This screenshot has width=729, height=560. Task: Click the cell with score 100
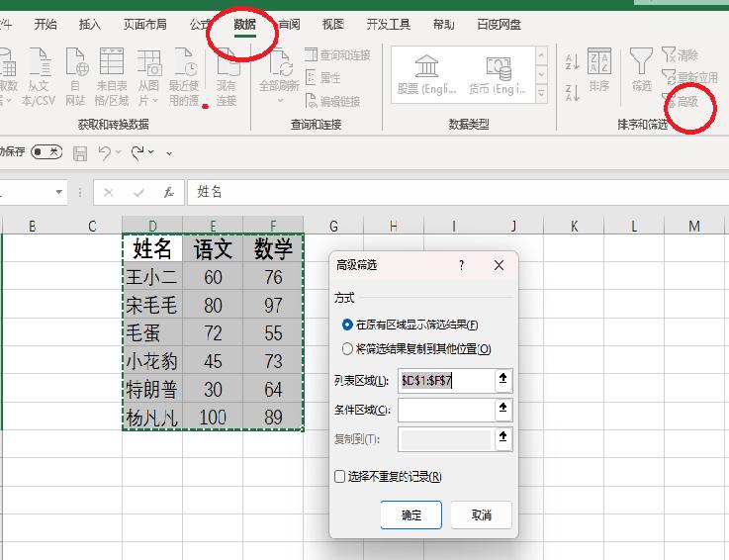(x=213, y=418)
